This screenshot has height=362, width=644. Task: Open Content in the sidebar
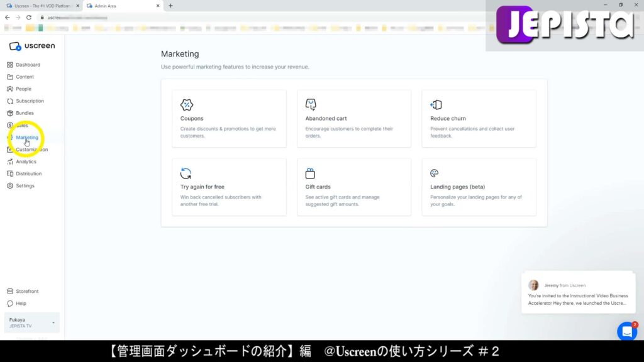pos(25,77)
